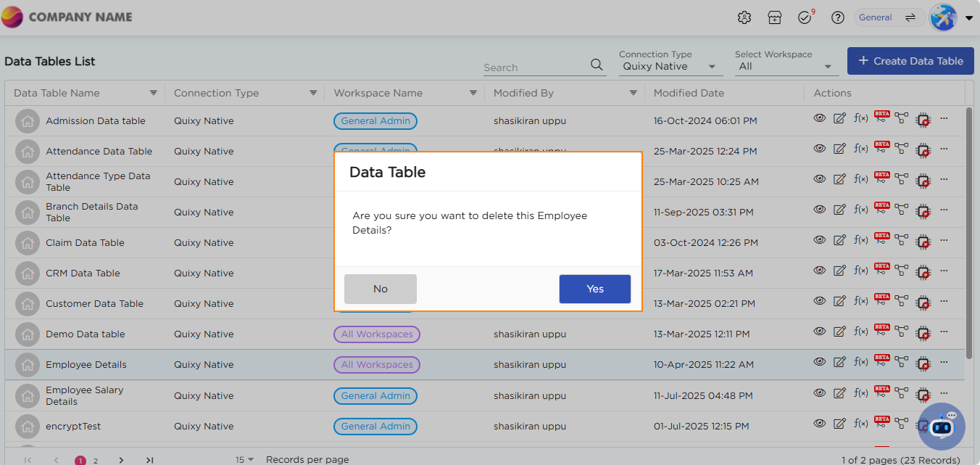This screenshot has height=465, width=980.
Task: Open the records per page dropdown
Action: (x=244, y=459)
